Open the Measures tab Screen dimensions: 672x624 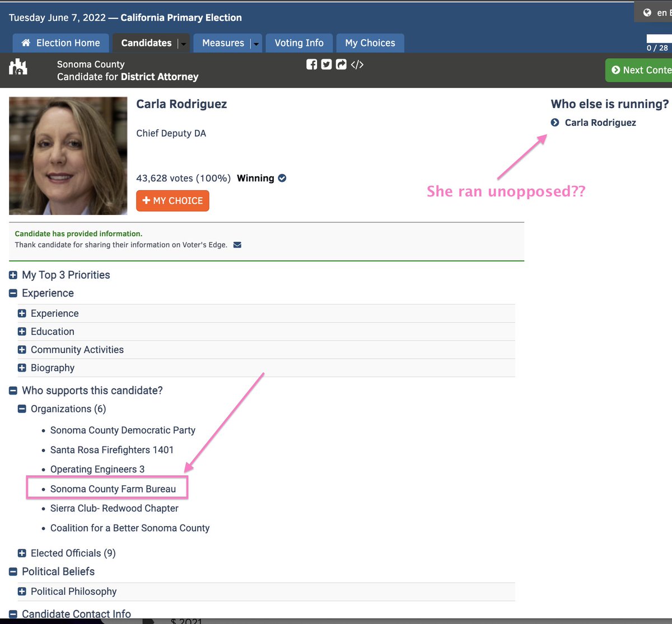223,43
